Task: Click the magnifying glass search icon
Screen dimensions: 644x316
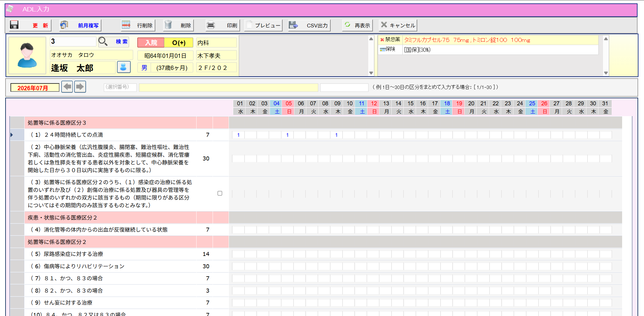Action: coord(103,42)
